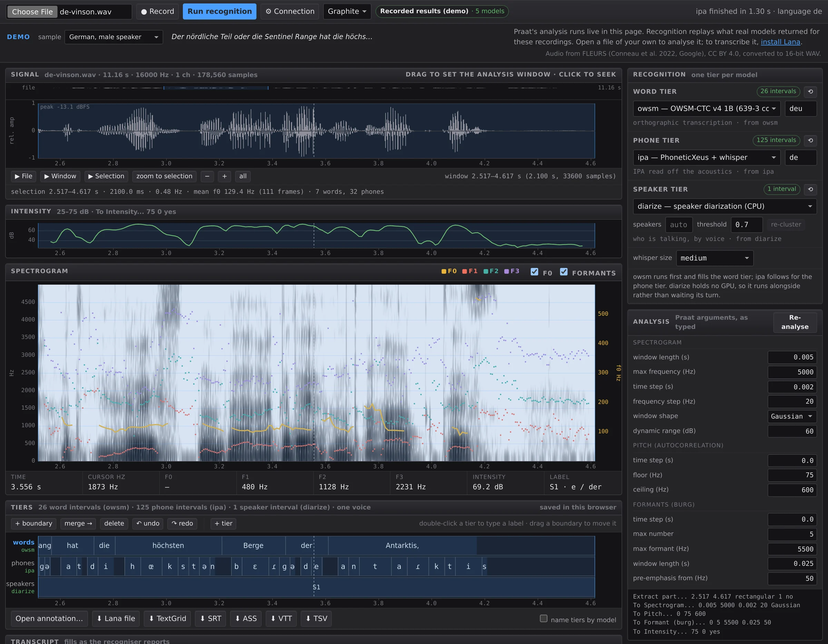Enable name tiers by model
Screen dimensions: 828x644
pyautogui.click(x=544, y=618)
